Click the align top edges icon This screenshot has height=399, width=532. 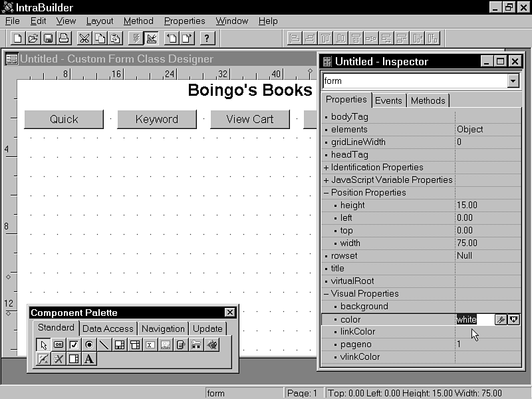325,38
